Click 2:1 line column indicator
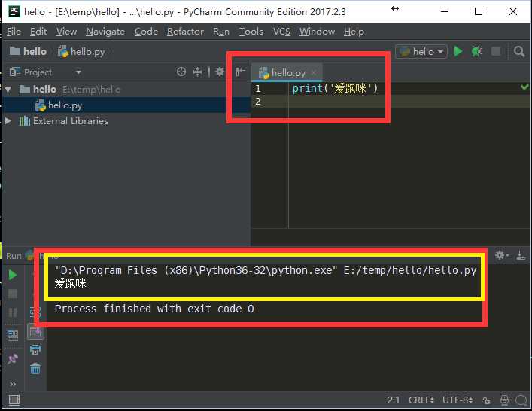 (x=394, y=400)
